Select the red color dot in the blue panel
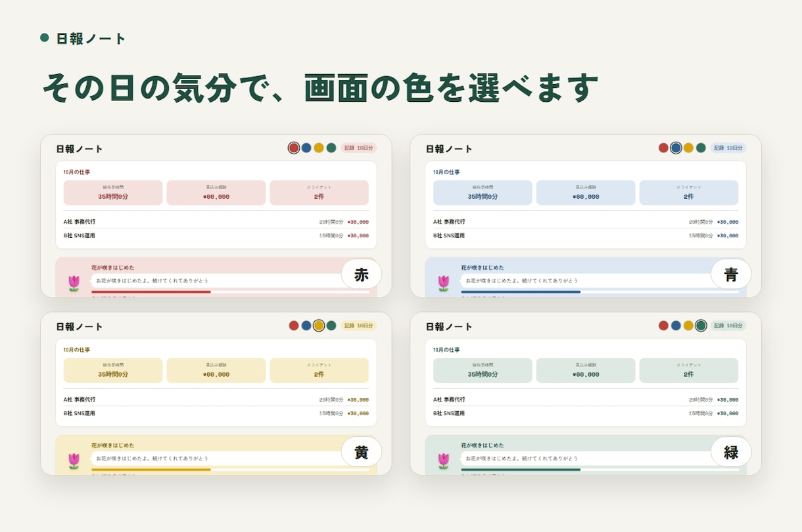 tap(663, 148)
